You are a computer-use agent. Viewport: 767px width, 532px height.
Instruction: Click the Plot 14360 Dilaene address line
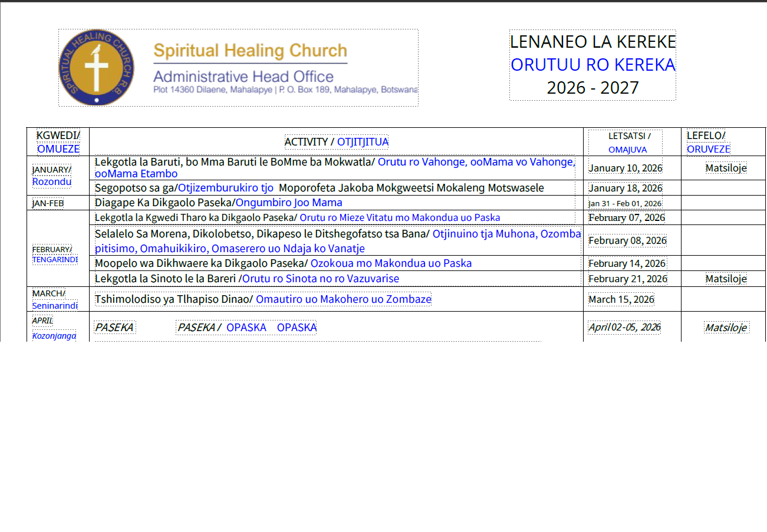tap(285, 90)
